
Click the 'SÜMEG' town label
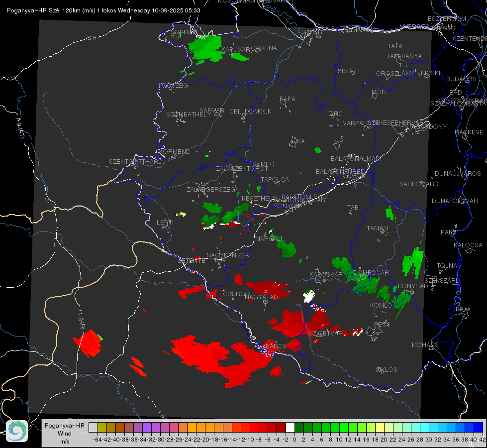coord(263,164)
